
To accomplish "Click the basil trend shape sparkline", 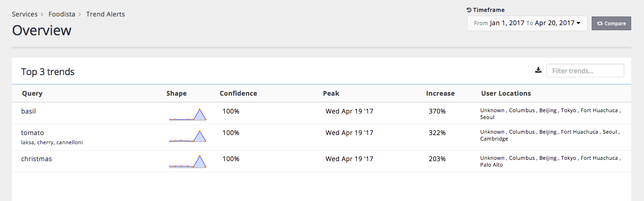I will [188, 114].
